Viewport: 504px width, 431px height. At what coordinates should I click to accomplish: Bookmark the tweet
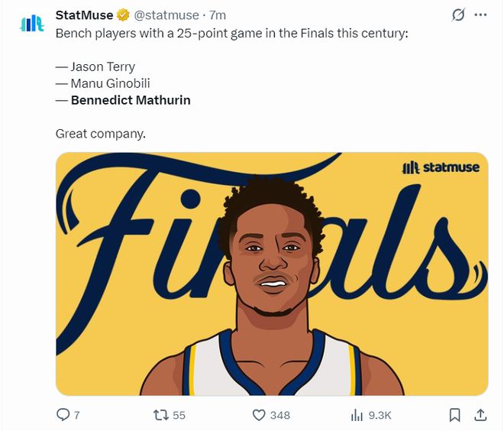[454, 415]
